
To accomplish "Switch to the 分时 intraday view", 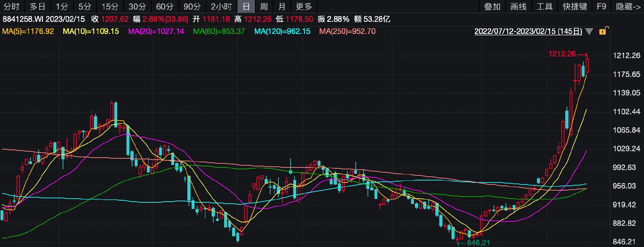I will coord(11,6).
